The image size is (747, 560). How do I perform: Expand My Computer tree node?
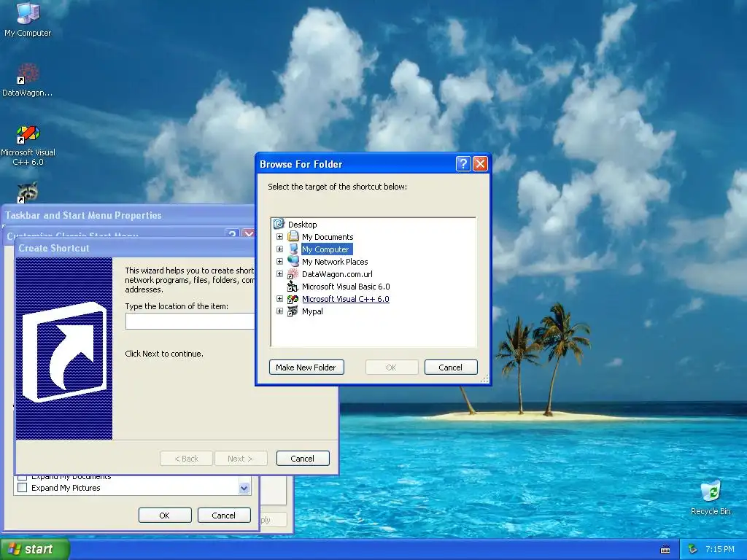[279, 249]
